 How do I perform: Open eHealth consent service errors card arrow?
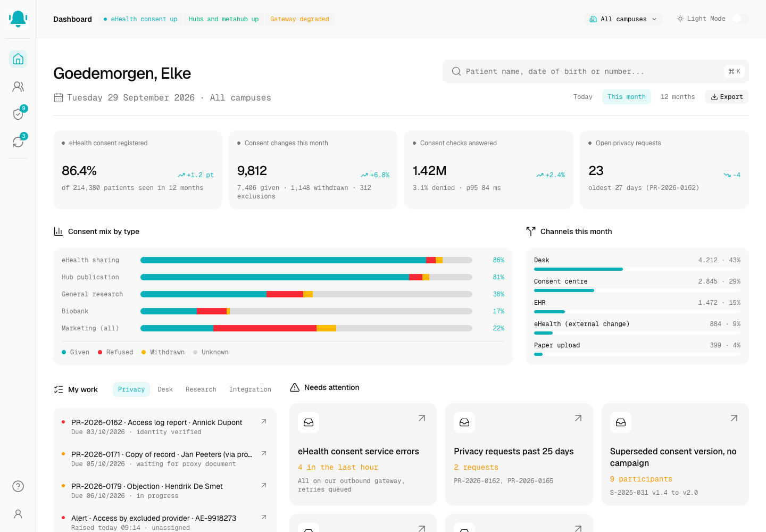click(422, 418)
